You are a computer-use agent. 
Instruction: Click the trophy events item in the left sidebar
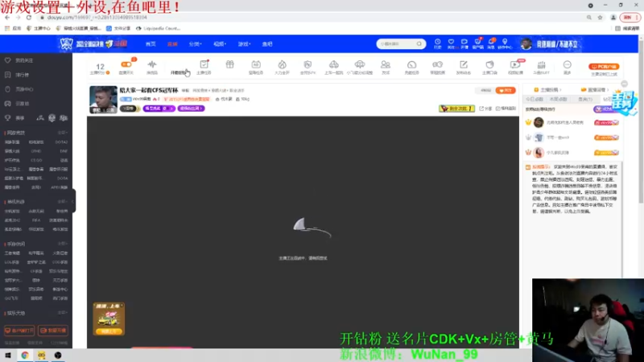point(14,117)
